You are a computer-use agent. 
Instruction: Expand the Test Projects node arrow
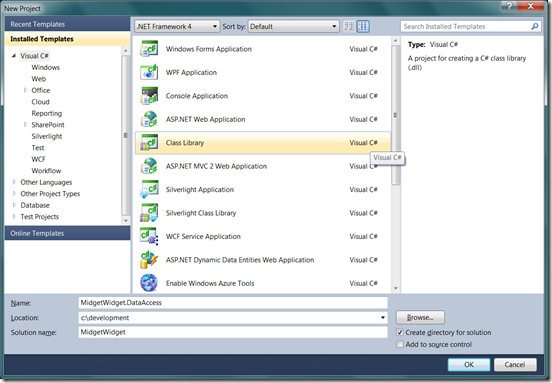coord(14,216)
